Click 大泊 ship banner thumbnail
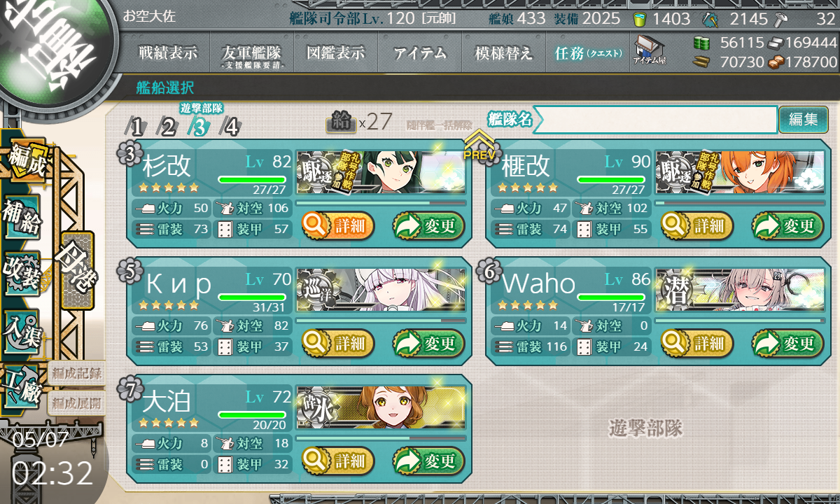Viewport: 840px width, 504px height. tap(381, 407)
